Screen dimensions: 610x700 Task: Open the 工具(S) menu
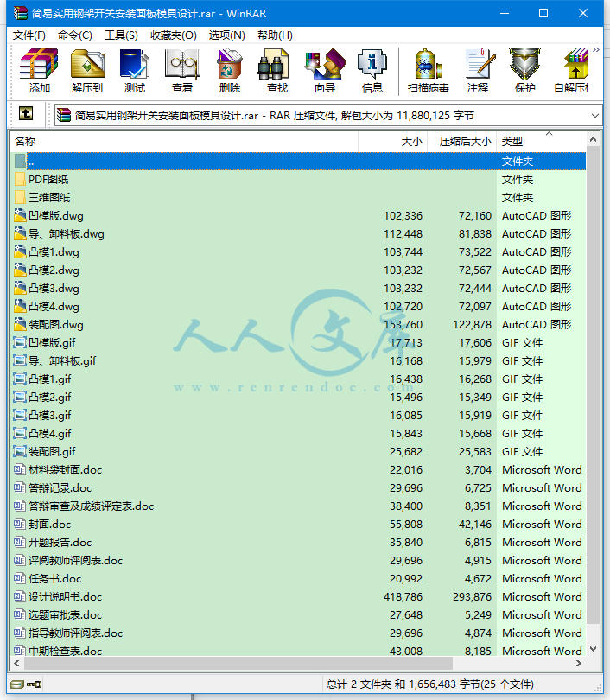121,35
